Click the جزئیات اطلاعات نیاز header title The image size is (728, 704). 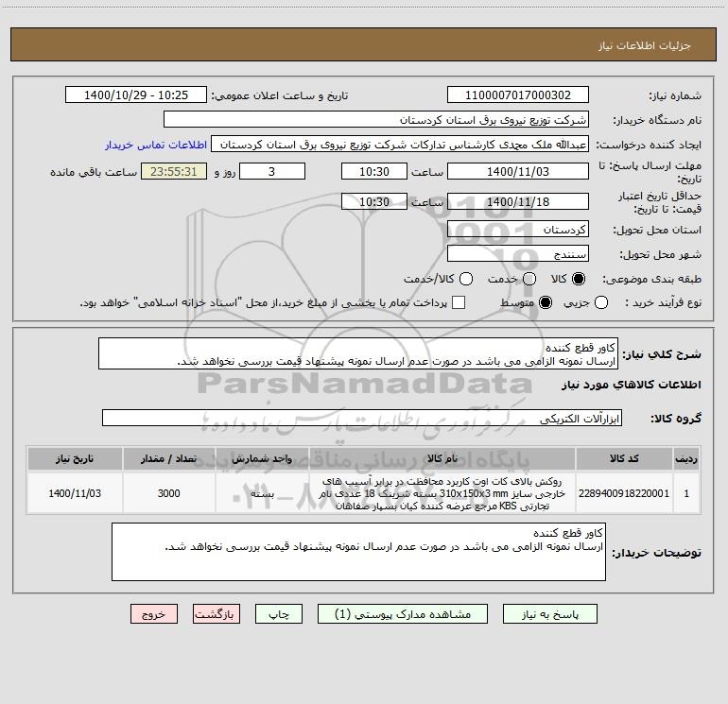point(645,45)
